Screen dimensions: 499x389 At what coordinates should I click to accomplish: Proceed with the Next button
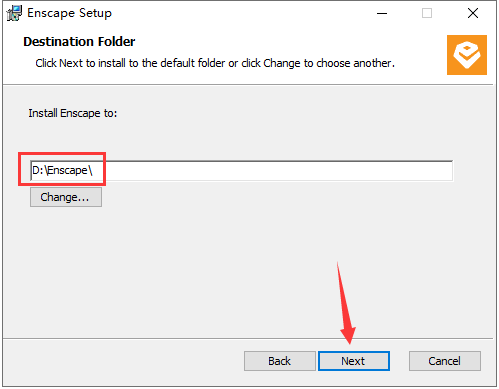[x=354, y=361]
